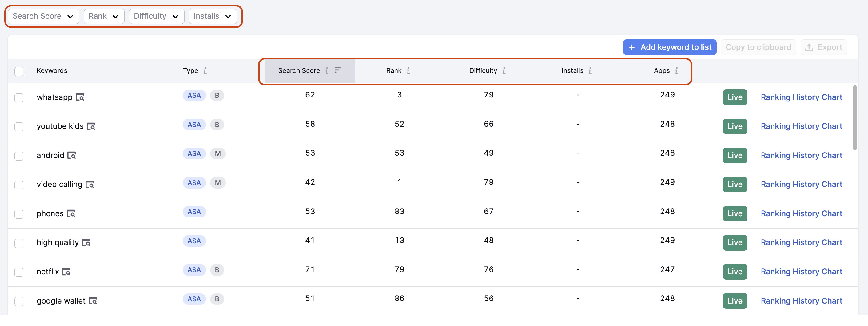Click the search icon next to video calling

click(x=90, y=185)
